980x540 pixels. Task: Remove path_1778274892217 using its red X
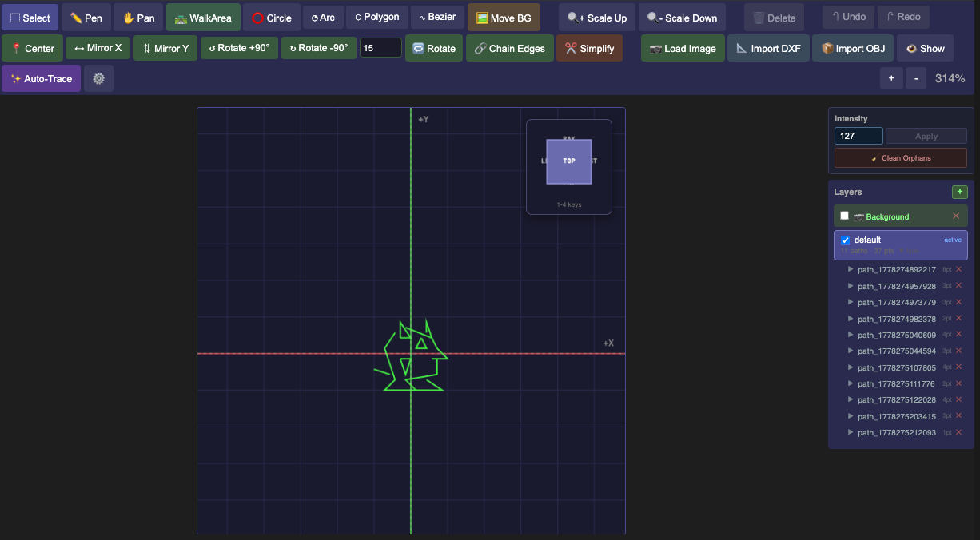(x=958, y=269)
